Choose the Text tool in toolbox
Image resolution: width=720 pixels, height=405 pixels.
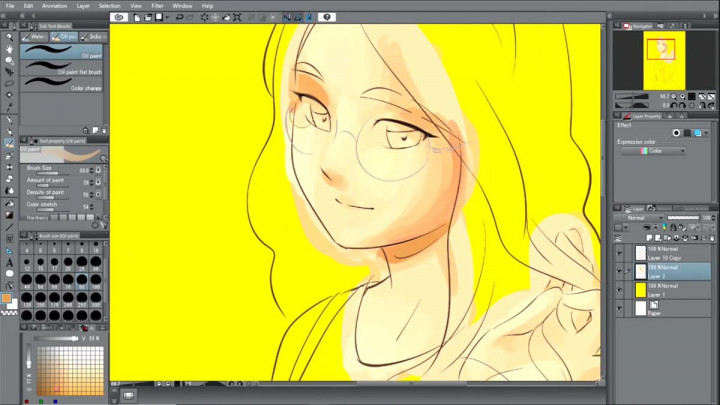pos(9,263)
